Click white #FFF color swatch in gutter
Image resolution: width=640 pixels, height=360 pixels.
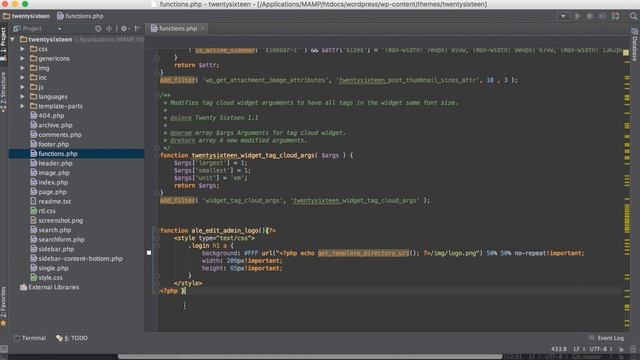149,253
